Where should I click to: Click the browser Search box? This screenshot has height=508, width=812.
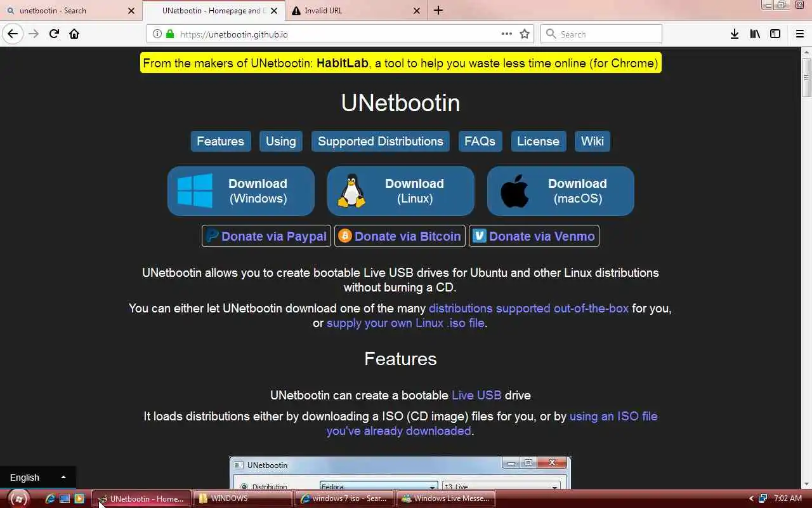(601, 34)
